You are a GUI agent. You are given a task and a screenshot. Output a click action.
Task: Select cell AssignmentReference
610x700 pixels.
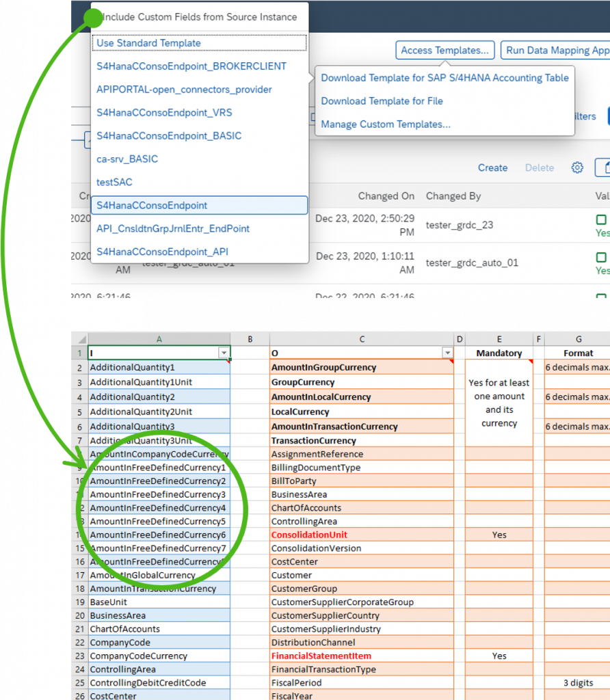pyautogui.click(x=362, y=454)
